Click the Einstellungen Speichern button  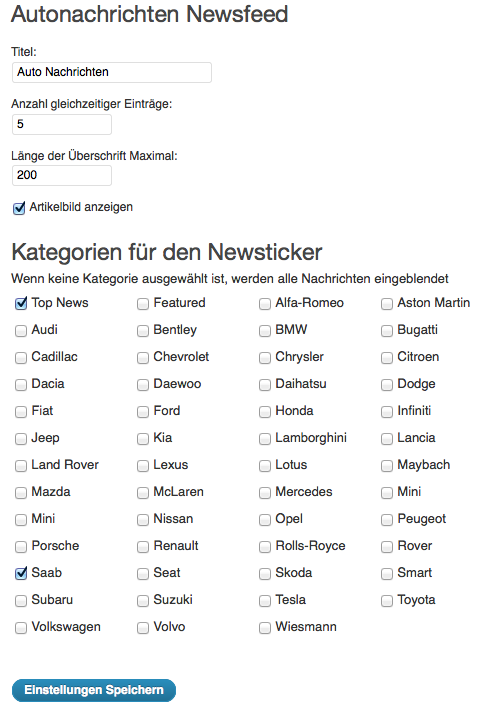(x=94, y=690)
